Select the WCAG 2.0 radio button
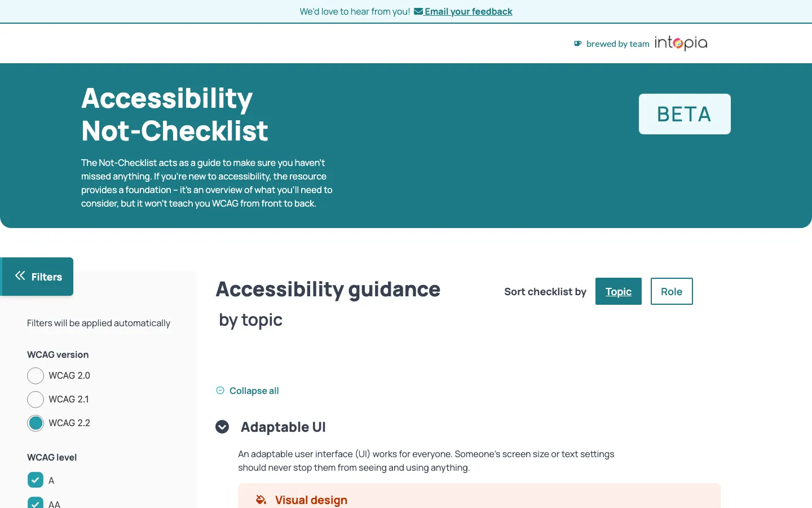Screen dimensions: 812x508 click(x=36, y=376)
